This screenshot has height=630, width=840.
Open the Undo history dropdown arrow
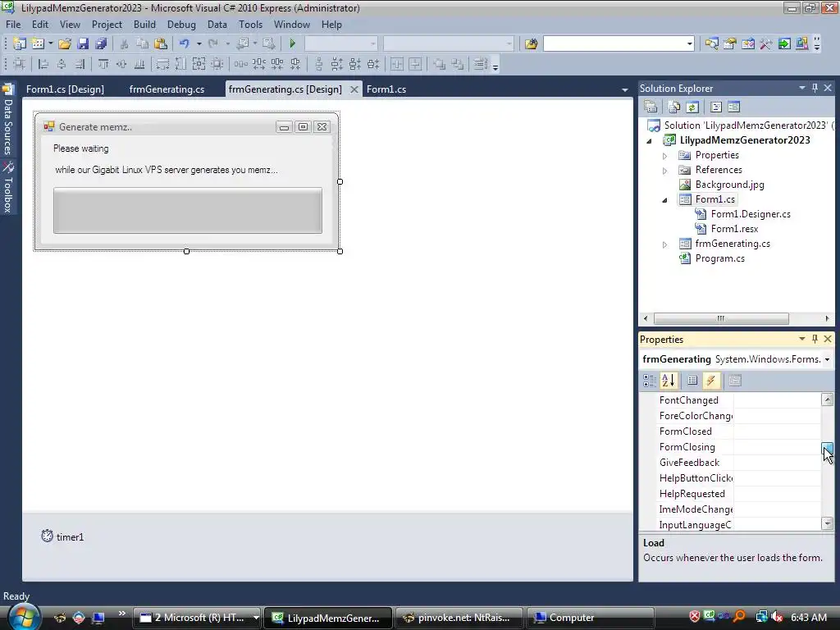tap(199, 43)
